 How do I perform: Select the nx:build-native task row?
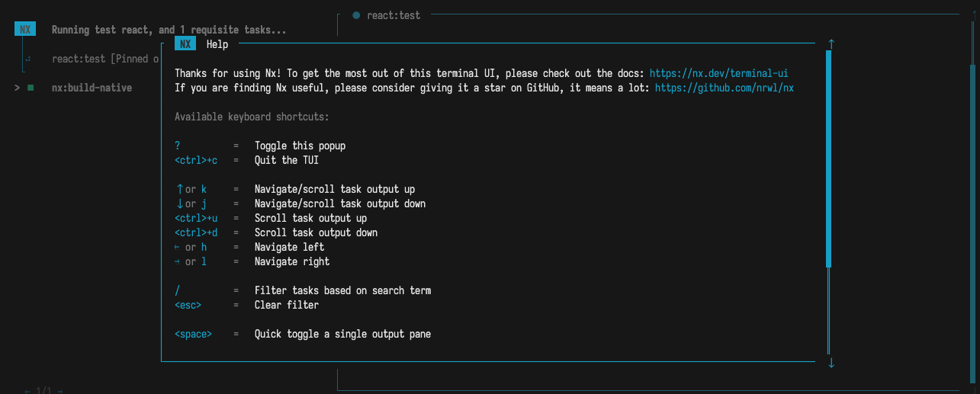[x=92, y=88]
